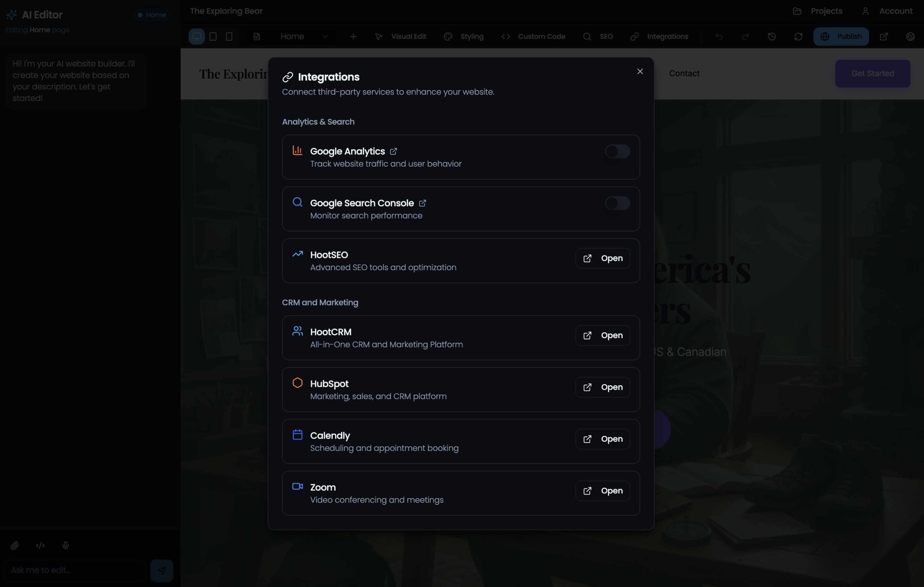
Task: Activate voice input with the microphone icon
Action: coord(65,546)
